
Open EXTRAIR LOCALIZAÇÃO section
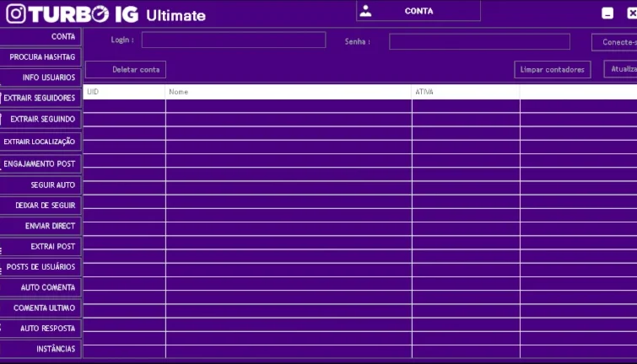pyautogui.click(x=40, y=142)
